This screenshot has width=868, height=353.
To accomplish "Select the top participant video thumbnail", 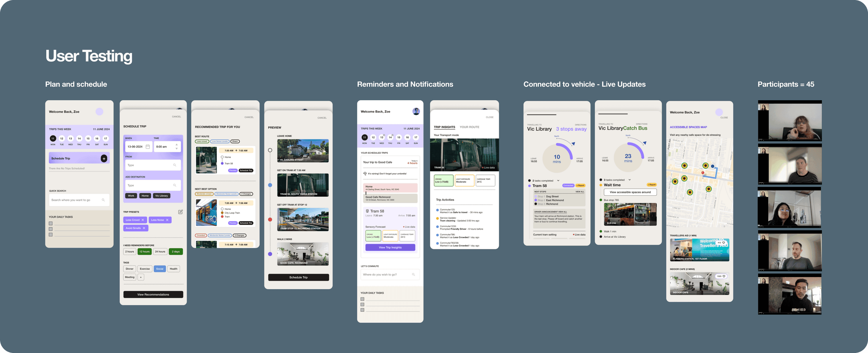I will click(790, 121).
